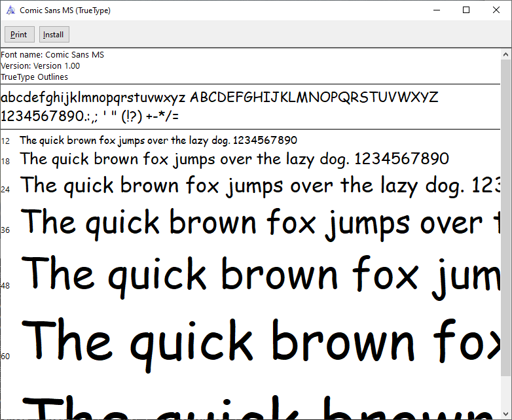Click the scrollbar down arrow
Screen dimensions: 512x420
coord(506,414)
